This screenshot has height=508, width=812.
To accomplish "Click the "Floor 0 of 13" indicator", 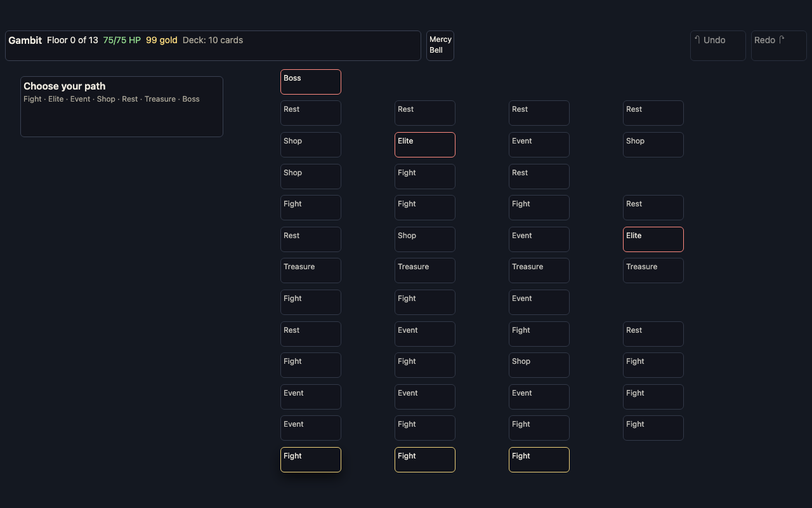I will [72, 40].
